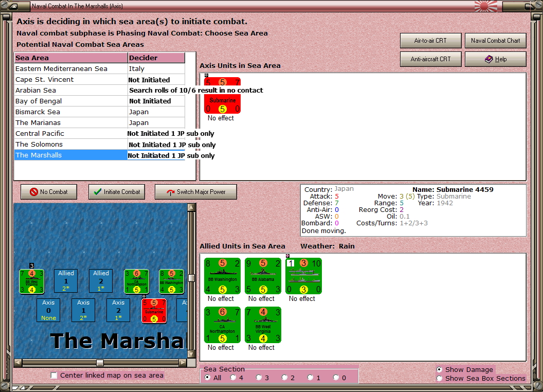Click the Axis 1 sea box on map
The width and height of the screenshot is (543, 392).
pyautogui.click(x=83, y=310)
